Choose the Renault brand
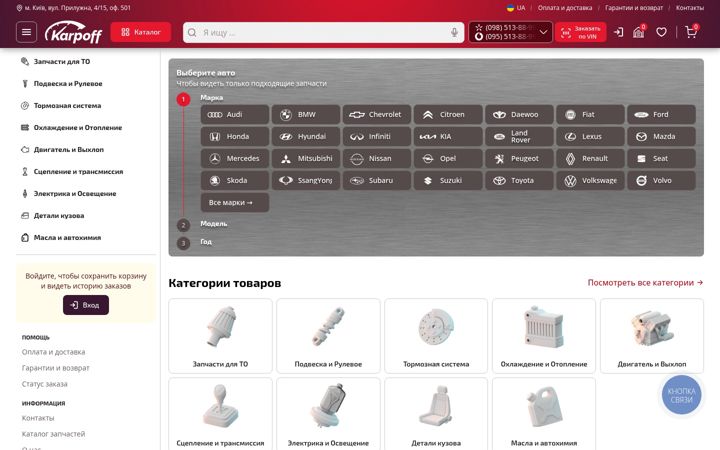The width and height of the screenshot is (720, 450). pos(591,158)
